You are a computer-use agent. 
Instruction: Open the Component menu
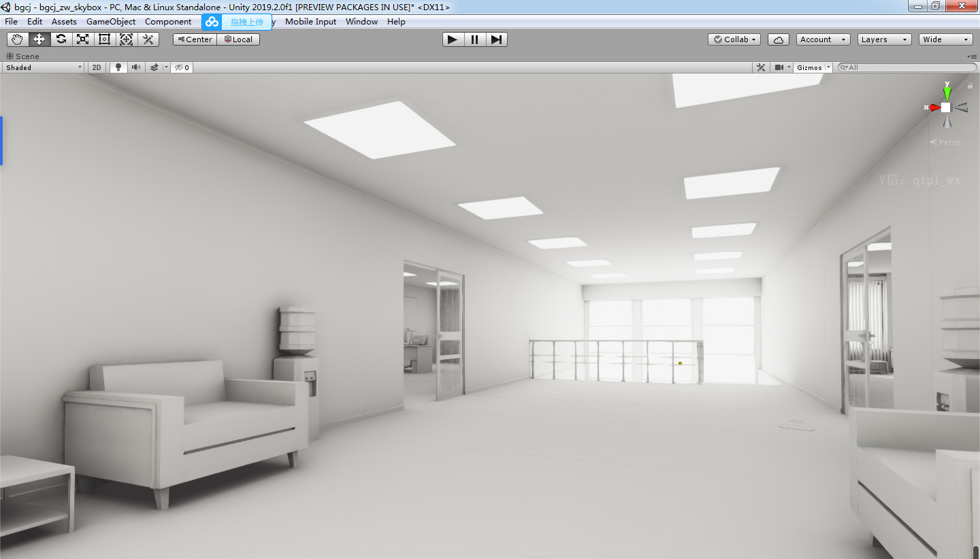[168, 22]
